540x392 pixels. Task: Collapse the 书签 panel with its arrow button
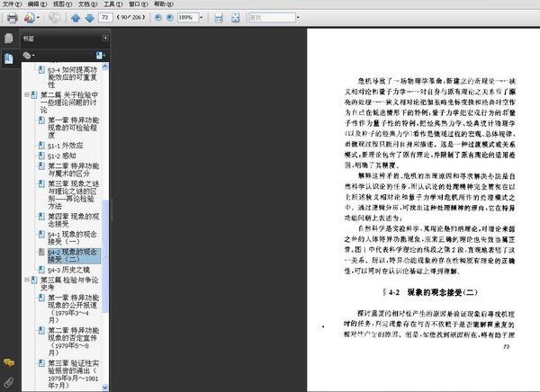click(x=105, y=38)
